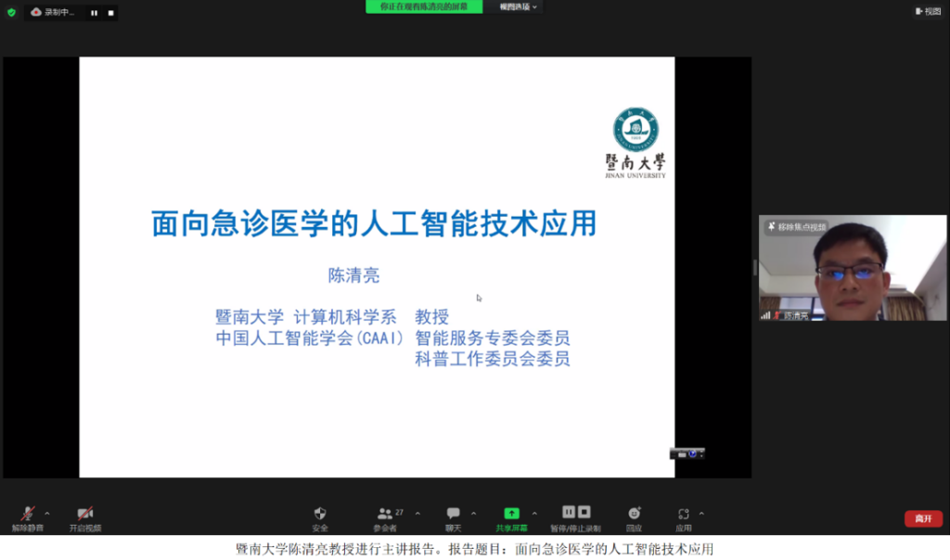Screen dimensions: 950x560
Task: Click the green screen-viewing banner for 陈清亮
Action: coord(424,6)
